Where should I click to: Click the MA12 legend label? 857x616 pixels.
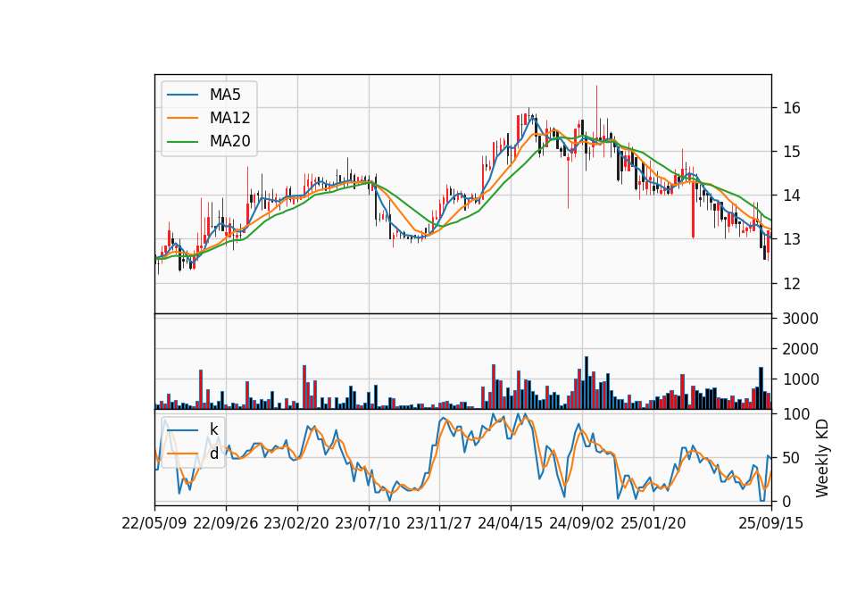[x=229, y=118]
